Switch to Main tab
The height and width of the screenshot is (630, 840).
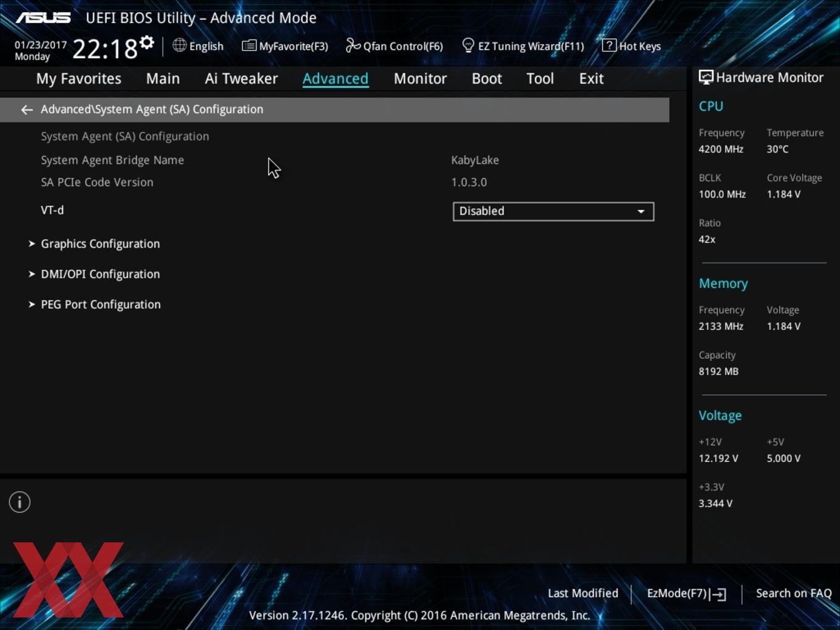163,79
